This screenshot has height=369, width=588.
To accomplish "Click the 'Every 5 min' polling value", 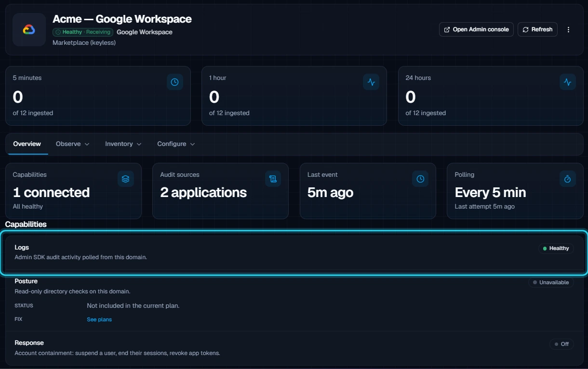I will coord(490,193).
